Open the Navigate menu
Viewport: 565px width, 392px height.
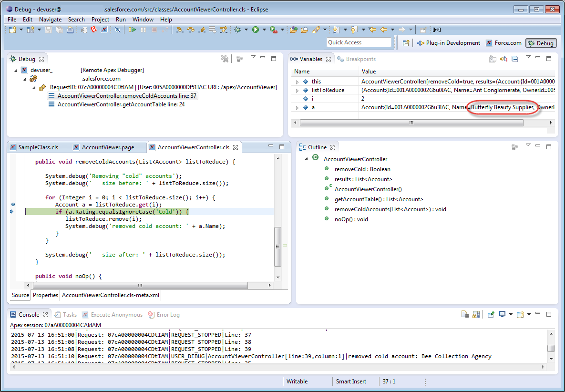click(50, 20)
